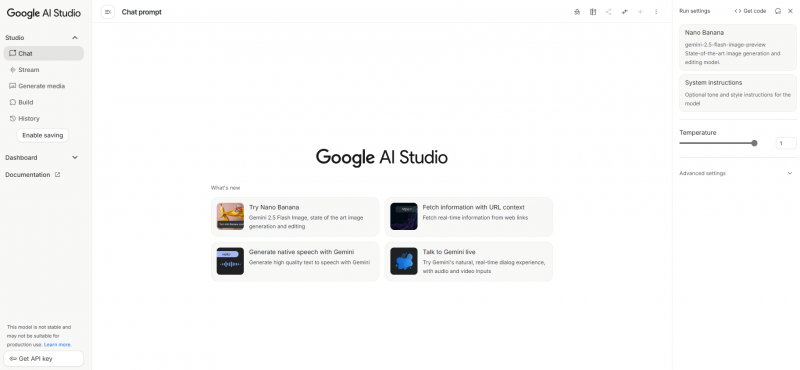Click the Temperature value input box
Screen dimensions: 800x370
pos(786,143)
